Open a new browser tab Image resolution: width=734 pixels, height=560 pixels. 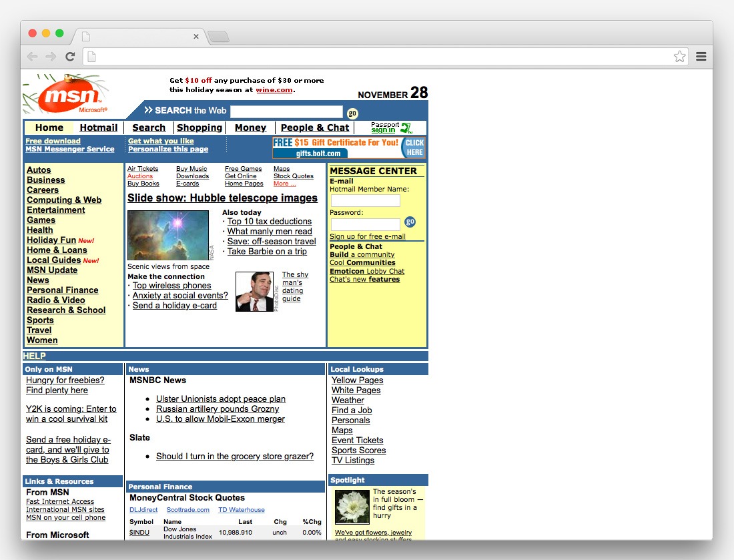[x=218, y=37]
